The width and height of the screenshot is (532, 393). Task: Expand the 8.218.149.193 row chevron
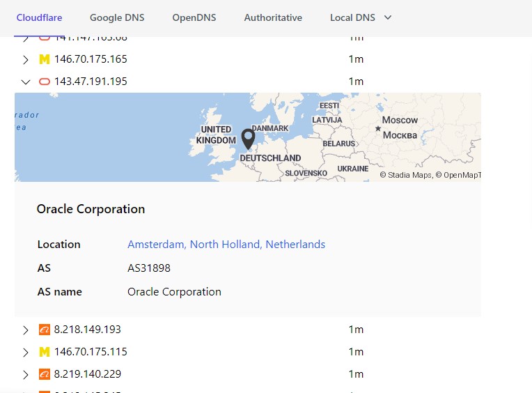26,330
